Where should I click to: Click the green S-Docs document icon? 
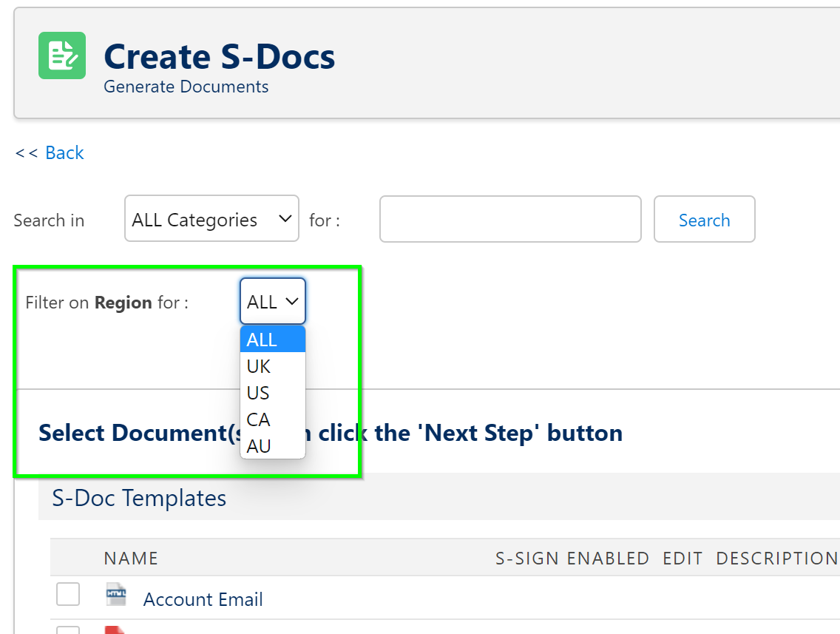62,55
